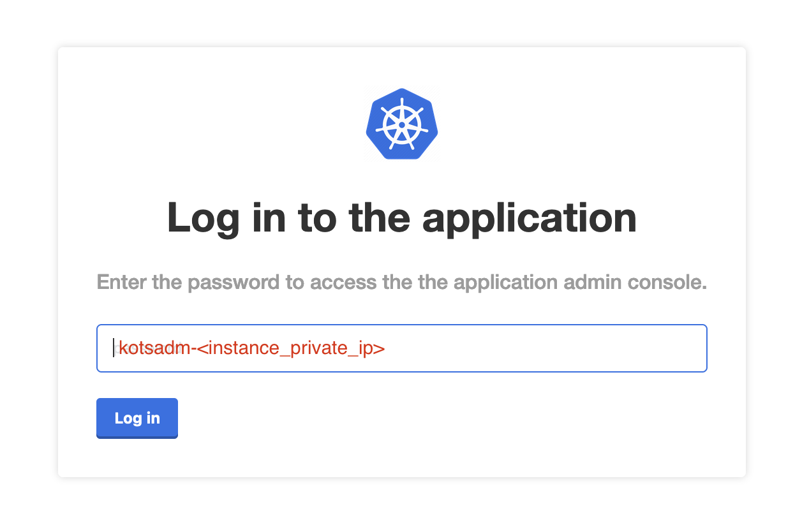Submit the password with Log in

[137, 418]
